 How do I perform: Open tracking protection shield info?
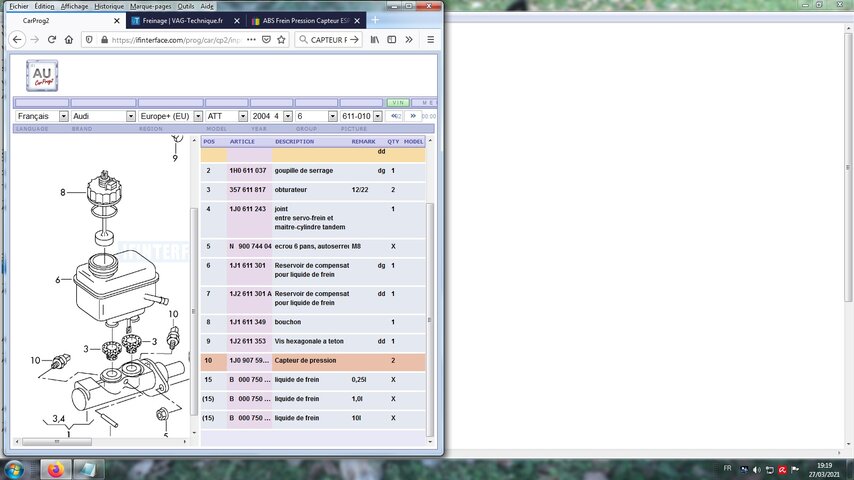tap(89, 40)
